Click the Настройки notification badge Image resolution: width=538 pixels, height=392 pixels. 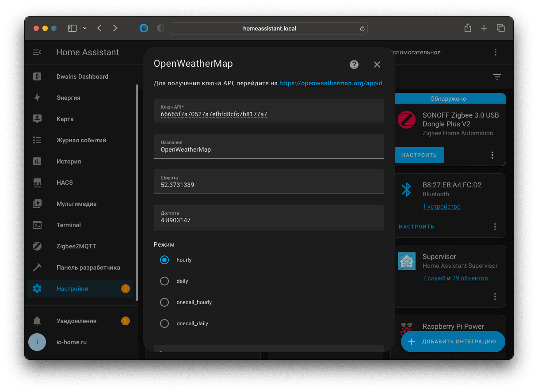[x=126, y=289]
